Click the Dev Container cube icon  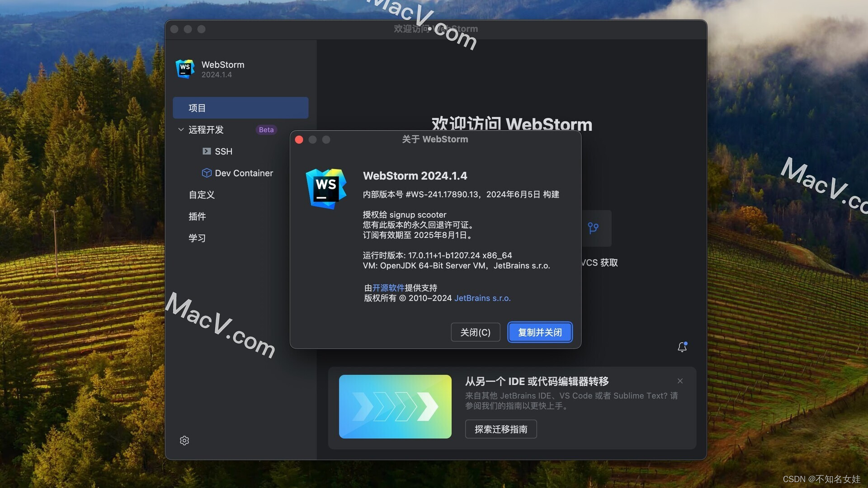pyautogui.click(x=207, y=173)
